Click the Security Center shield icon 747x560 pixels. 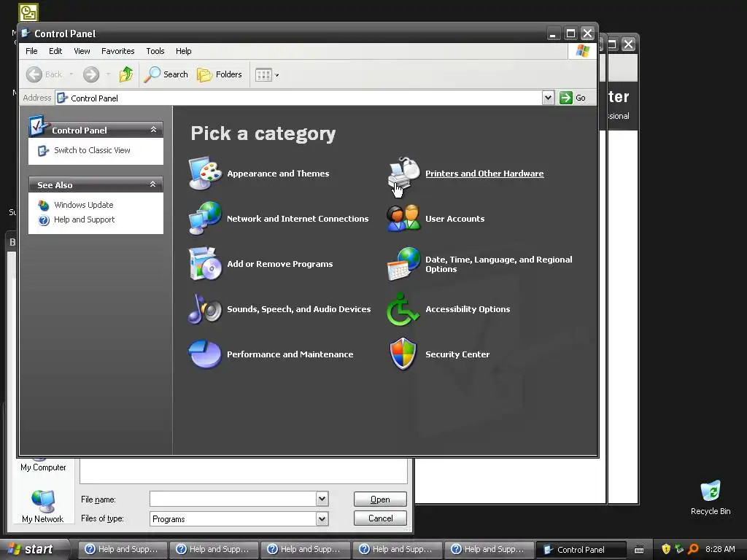coord(403,354)
